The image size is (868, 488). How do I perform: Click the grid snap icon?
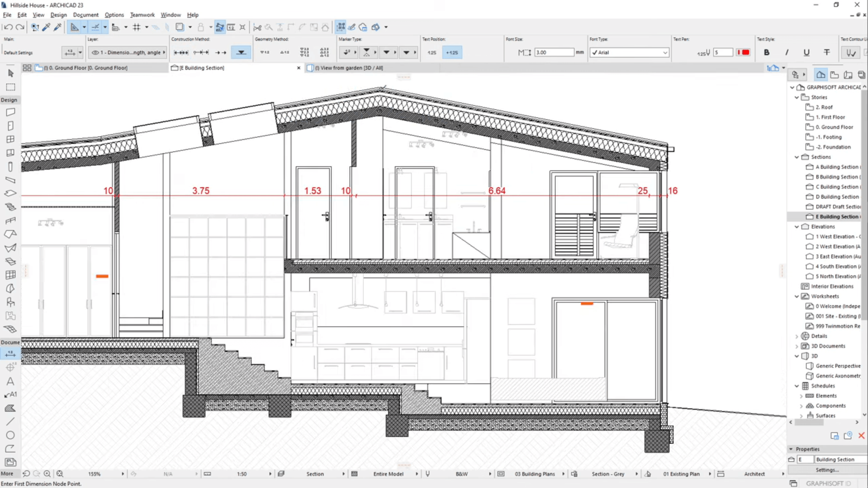(137, 27)
